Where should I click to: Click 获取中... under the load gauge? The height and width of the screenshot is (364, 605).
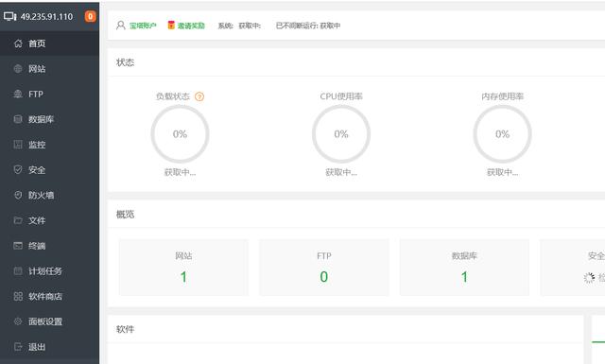pyautogui.click(x=180, y=172)
